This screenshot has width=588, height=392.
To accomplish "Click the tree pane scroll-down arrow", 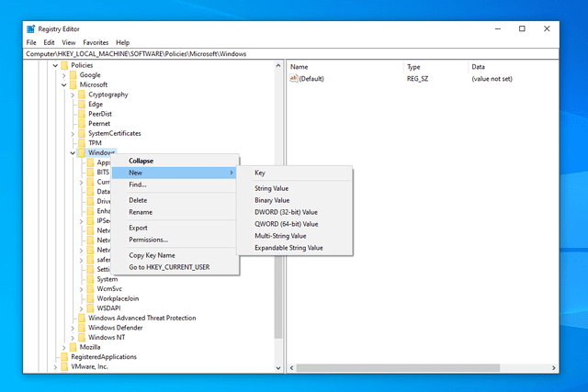I will point(278,368).
